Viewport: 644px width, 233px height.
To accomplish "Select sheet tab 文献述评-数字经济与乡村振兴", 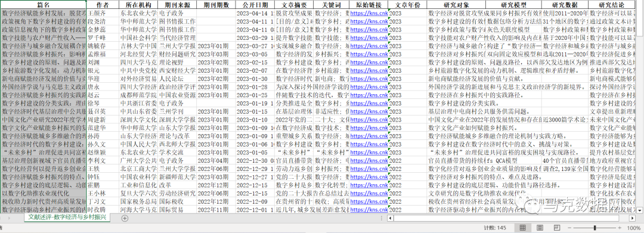I will coord(67,217).
